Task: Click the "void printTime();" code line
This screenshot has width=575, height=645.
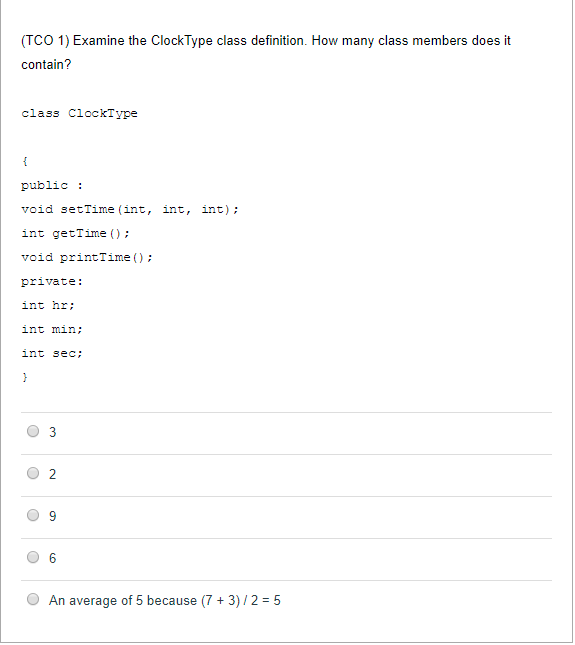Action: tap(87, 258)
